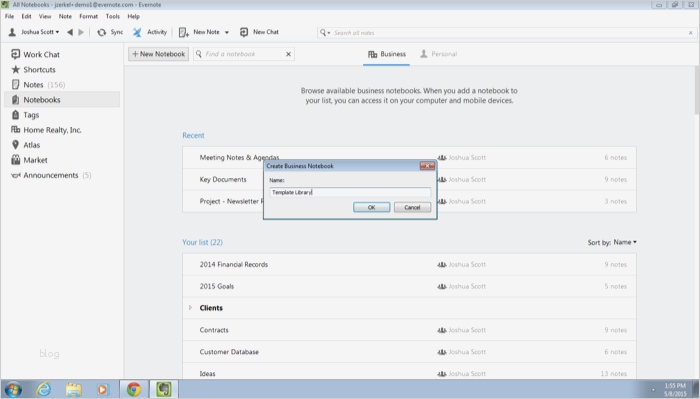The image size is (700, 399).
Task: Open the Market section
Action: click(29, 160)
